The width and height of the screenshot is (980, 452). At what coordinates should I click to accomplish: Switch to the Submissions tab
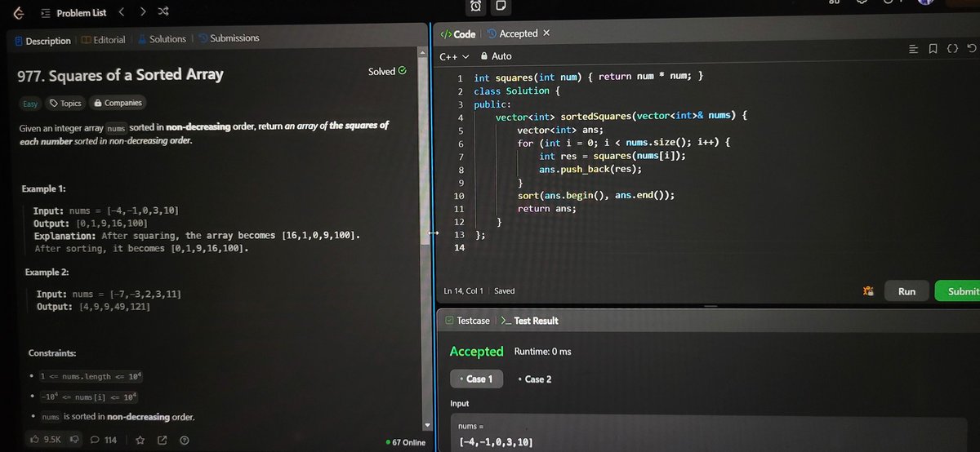[x=228, y=38]
